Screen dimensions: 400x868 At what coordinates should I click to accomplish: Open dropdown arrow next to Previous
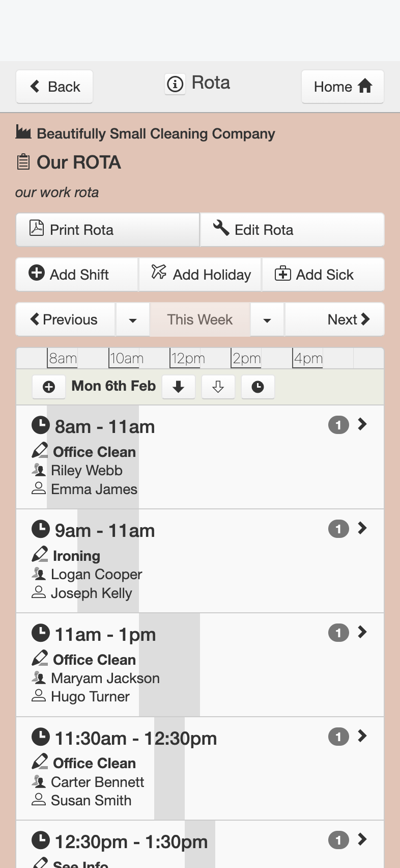(133, 320)
